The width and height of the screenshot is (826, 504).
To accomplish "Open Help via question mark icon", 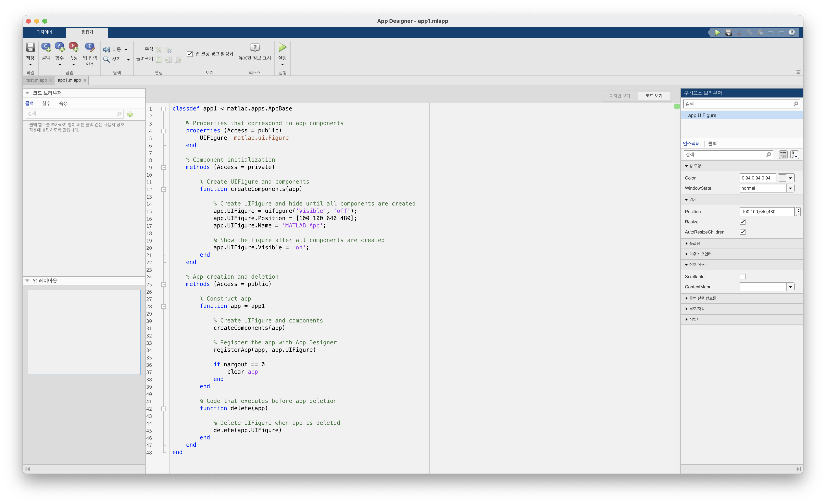I will (x=792, y=32).
